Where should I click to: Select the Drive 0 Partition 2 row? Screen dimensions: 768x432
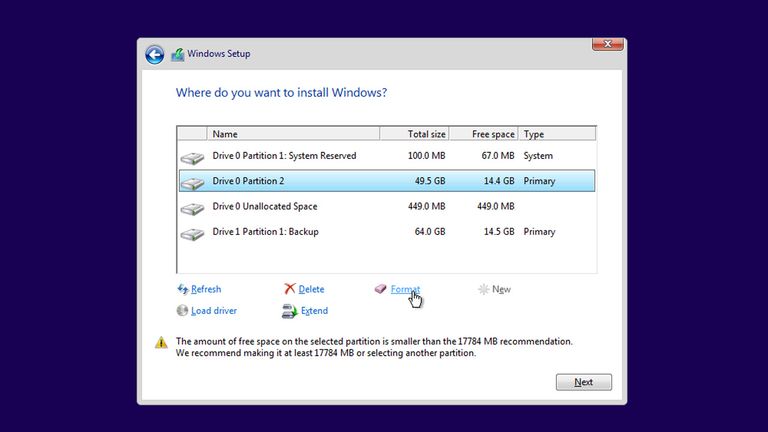tap(387, 181)
